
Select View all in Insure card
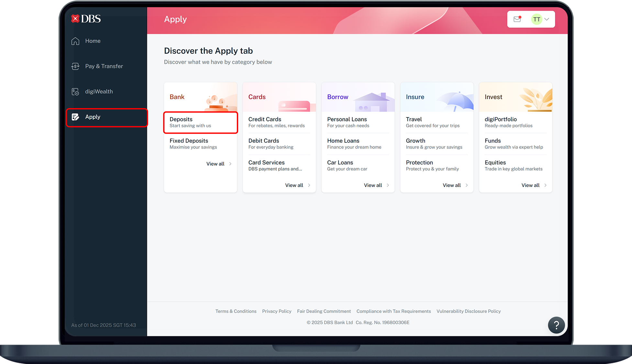pyautogui.click(x=452, y=185)
